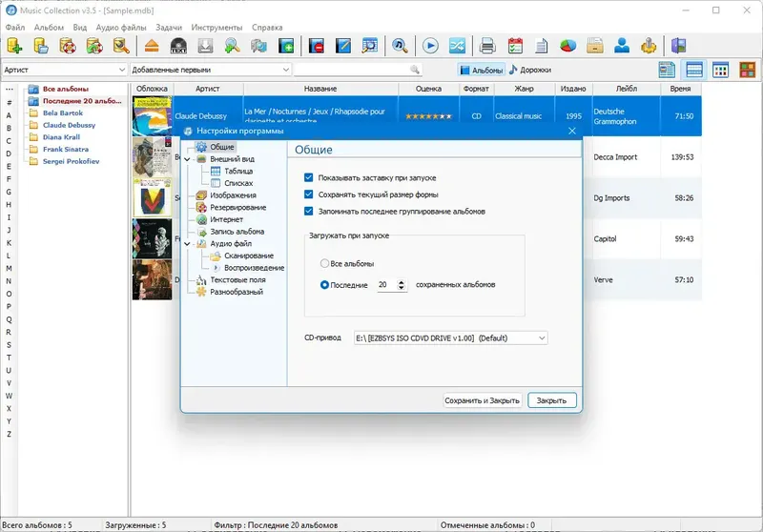Open the 'Аудио файлы' menu
The height and width of the screenshot is (532, 763).
[121, 28]
